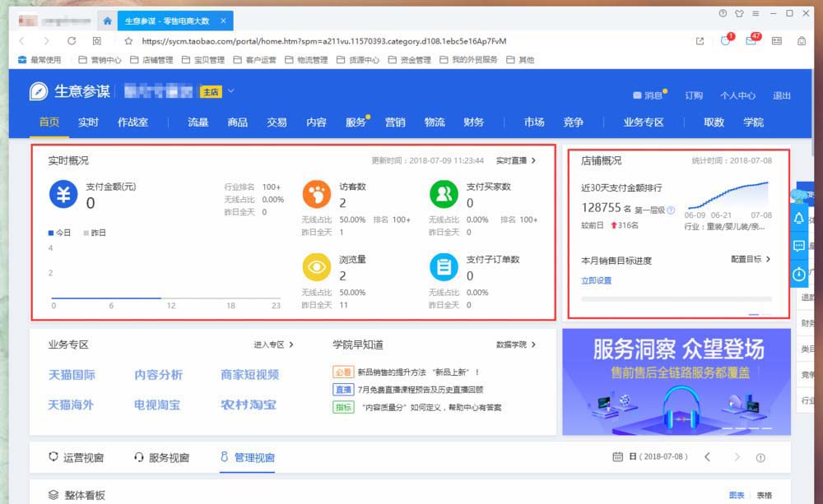The height and width of the screenshot is (504, 823).
Task: Click the 生意参谋 compass logo
Action: coord(39,91)
